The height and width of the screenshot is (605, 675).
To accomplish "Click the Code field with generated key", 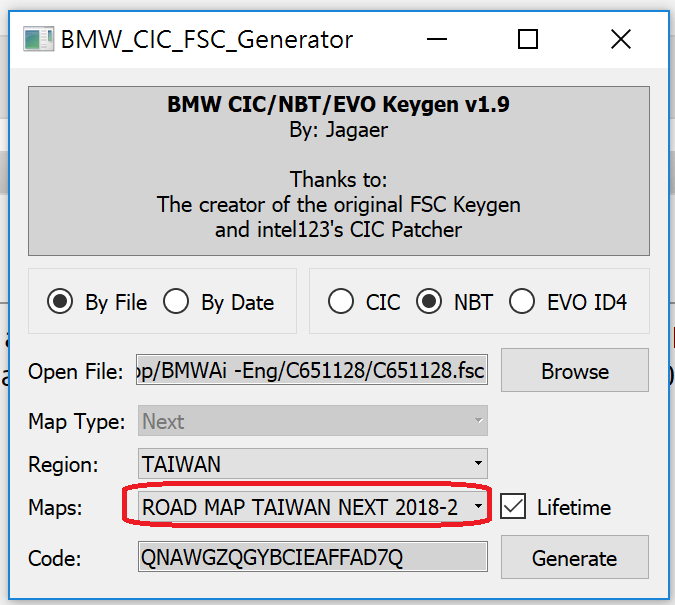I will pyautogui.click(x=313, y=557).
